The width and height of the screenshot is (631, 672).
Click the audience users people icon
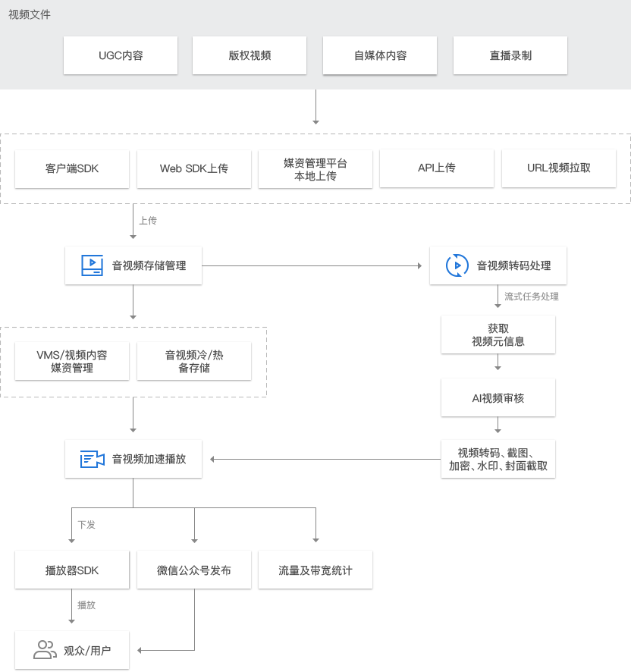point(45,650)
